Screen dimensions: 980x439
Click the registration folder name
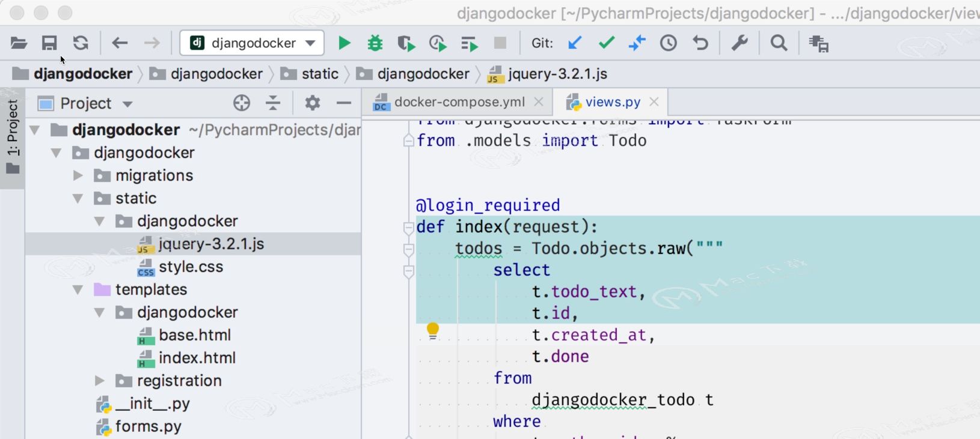tap(179, 381)
